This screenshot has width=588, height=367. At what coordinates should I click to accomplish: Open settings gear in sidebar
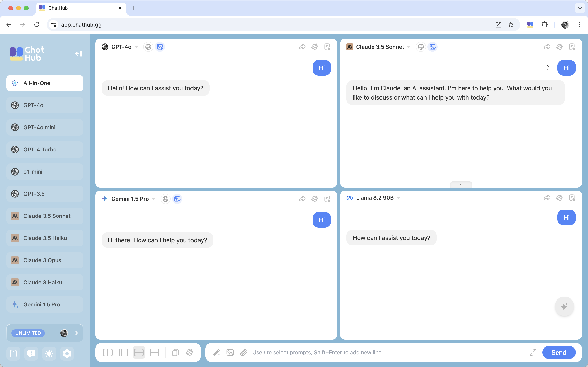[67, 353]
